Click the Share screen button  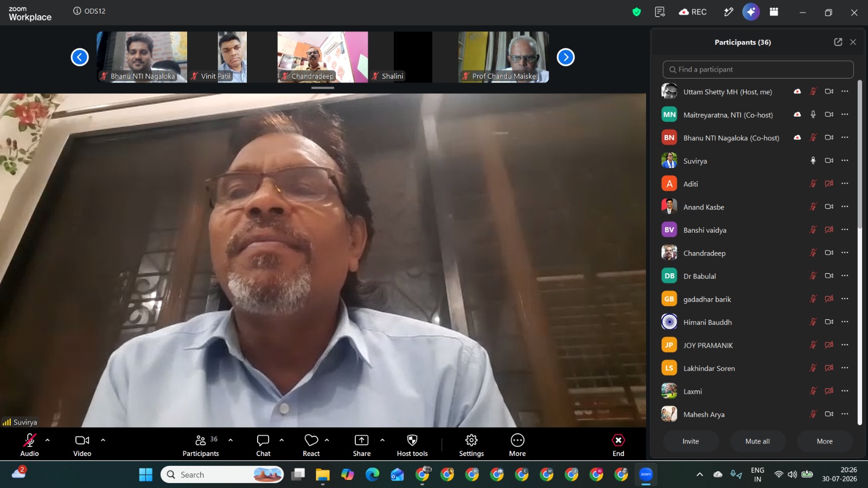tap(362, 445)
